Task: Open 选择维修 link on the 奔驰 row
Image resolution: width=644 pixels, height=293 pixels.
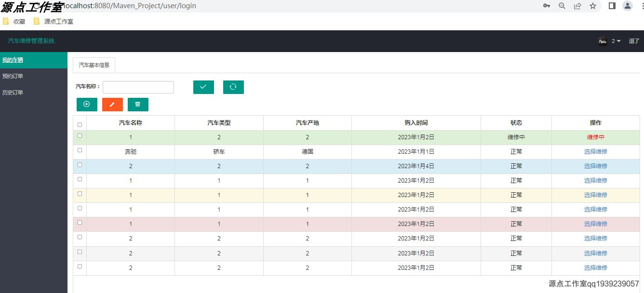Action: [x=595, y=151]
